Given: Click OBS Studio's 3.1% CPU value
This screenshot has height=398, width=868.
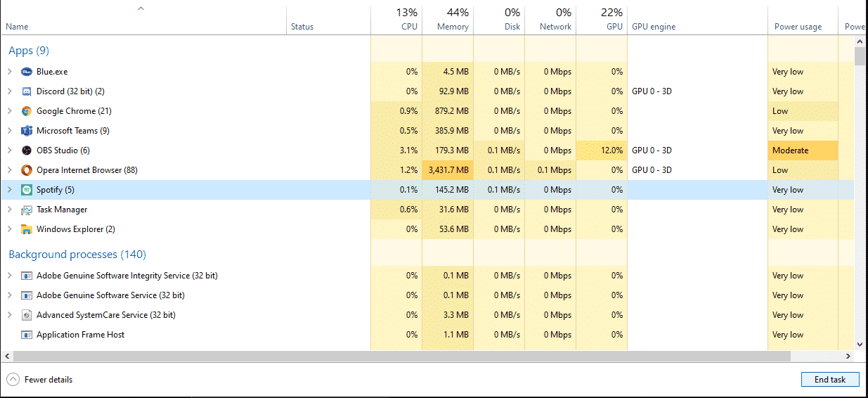Looking at the screenshot, I should (x=408, y=150).
